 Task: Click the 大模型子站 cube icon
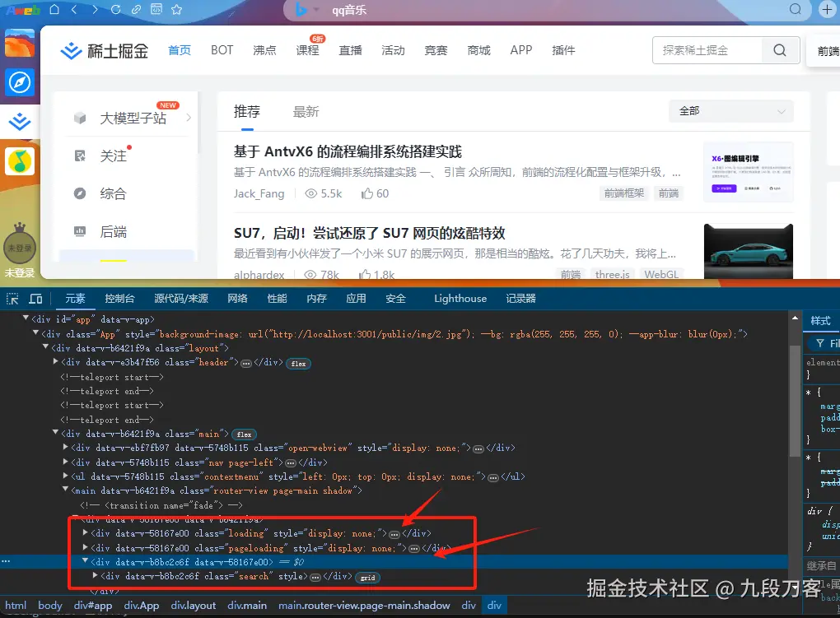[80, 118]
